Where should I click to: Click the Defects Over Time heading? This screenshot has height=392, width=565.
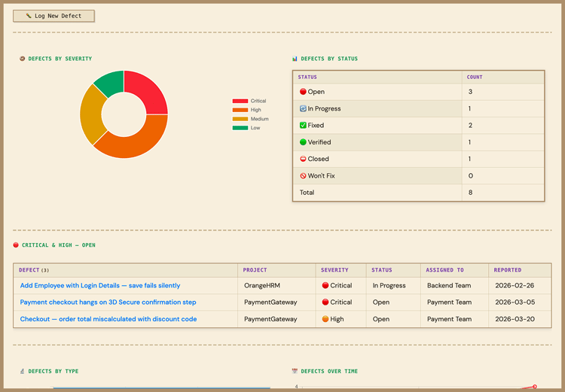(x=329, y=371)
